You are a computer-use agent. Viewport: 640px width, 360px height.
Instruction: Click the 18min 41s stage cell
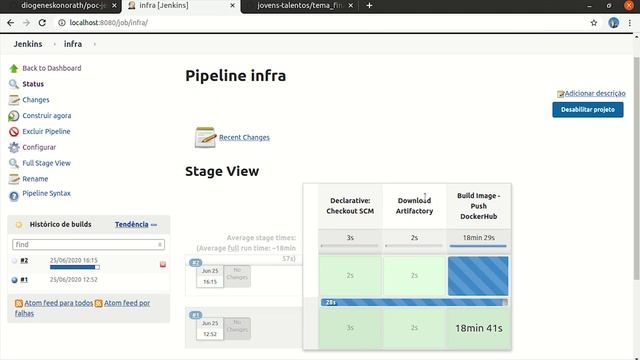(479, 328)
